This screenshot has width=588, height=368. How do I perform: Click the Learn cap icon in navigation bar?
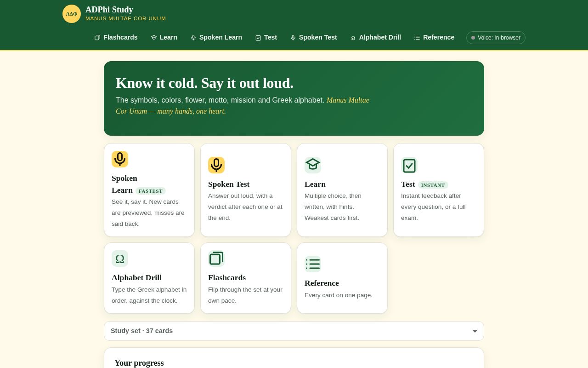tap(154, 38)
